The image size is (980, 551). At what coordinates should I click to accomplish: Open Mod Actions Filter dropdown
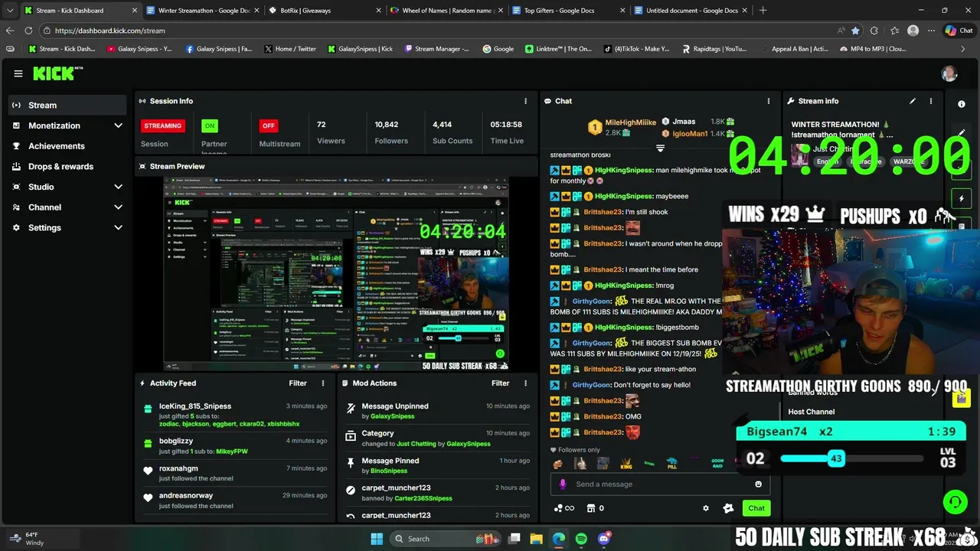pyautogui.click(x=501, y=383)
